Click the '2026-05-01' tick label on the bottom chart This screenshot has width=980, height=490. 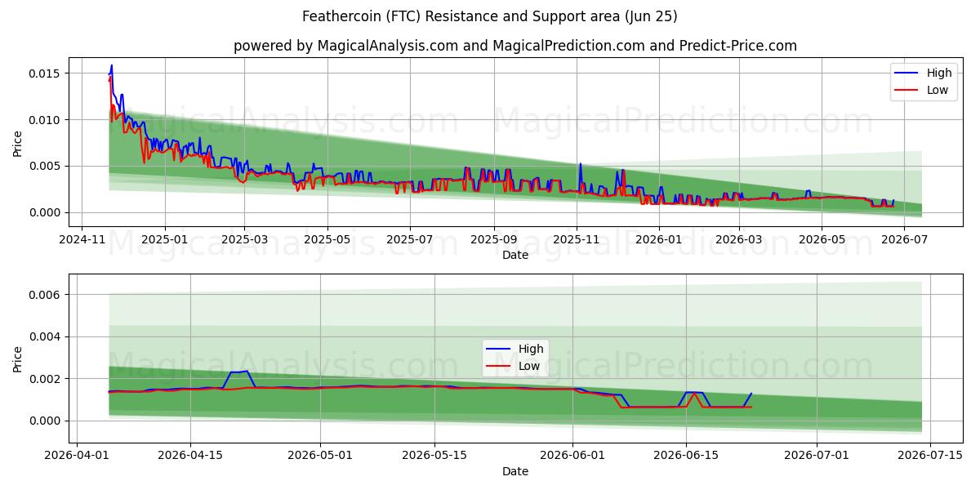click(320, 457)
